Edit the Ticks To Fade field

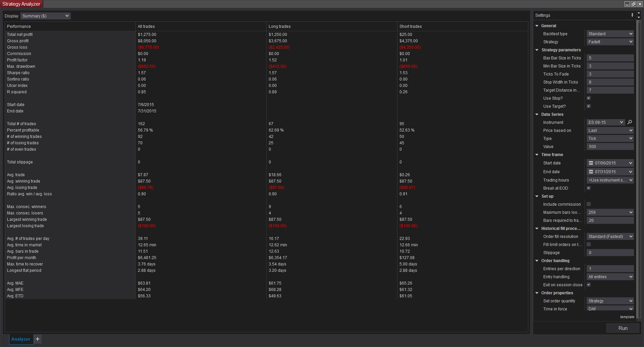point(610,74)
